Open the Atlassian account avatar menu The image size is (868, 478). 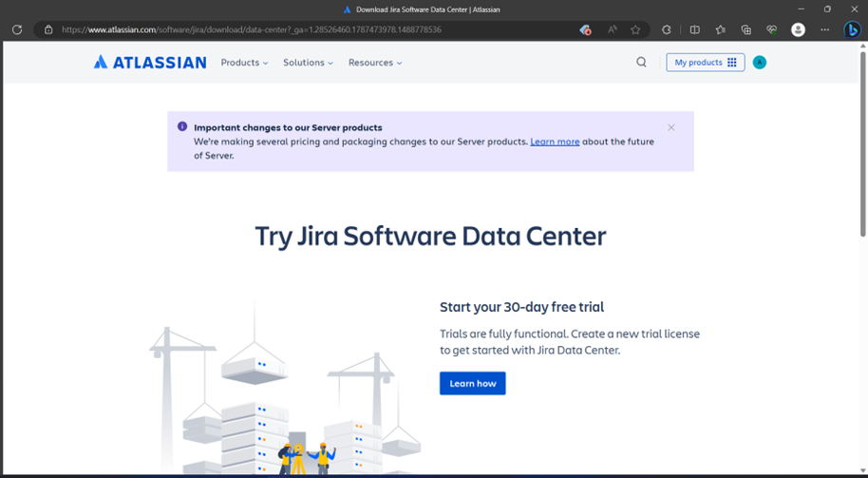click(x=760, y=63)
